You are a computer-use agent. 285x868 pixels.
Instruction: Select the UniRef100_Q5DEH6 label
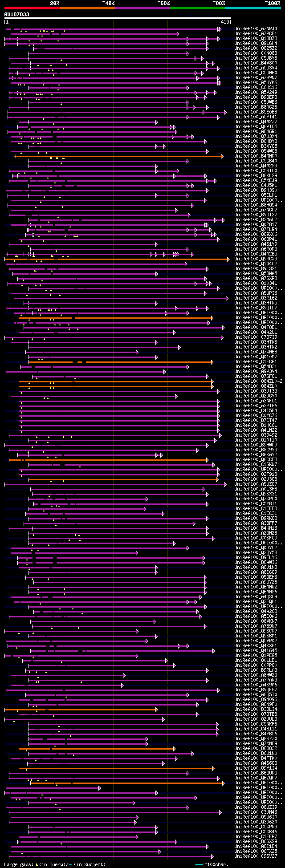click(256, 577)
